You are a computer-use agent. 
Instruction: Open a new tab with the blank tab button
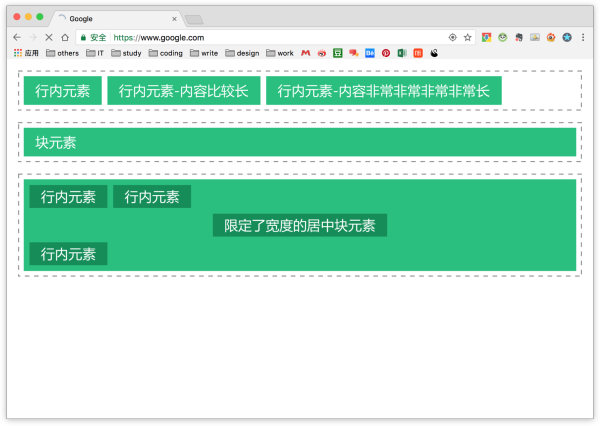point(194,19)
